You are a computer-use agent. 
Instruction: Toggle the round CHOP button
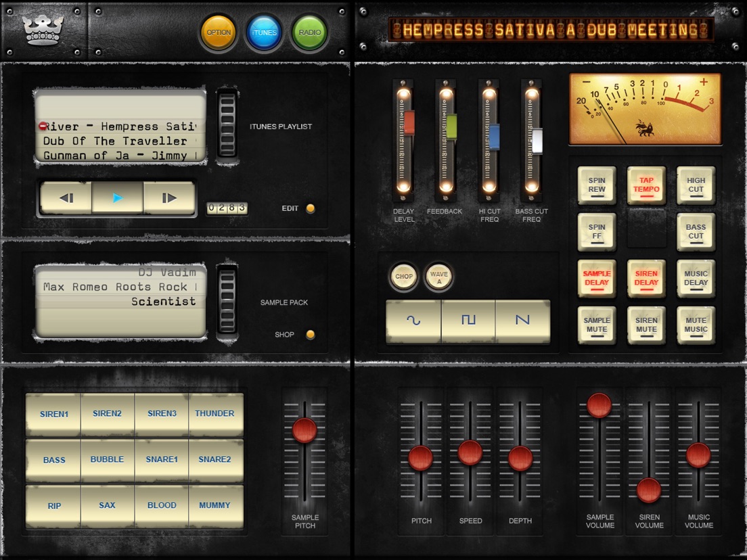pyautogui.click(x=403, y=276)
